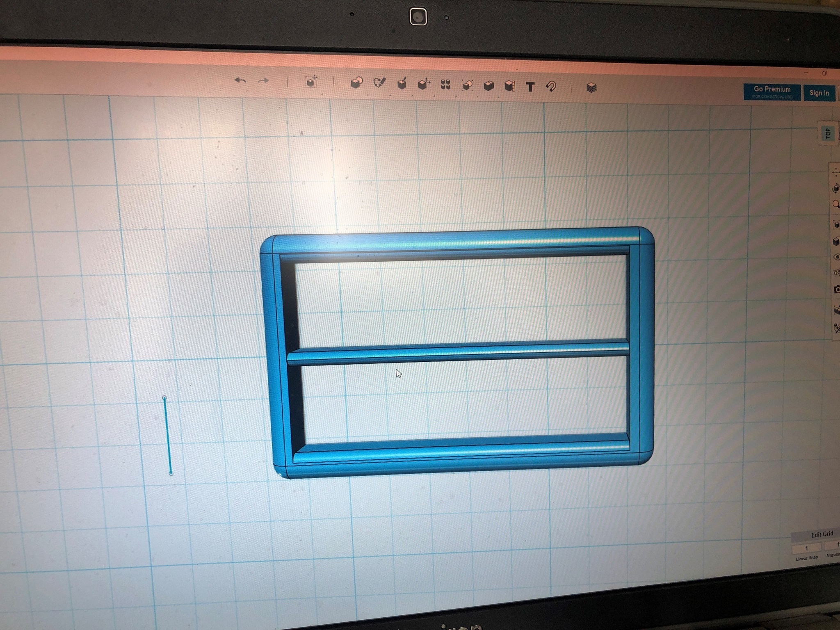Open the Sketch tool
Screen dimensions: 840x630
[x=380, y=83]
